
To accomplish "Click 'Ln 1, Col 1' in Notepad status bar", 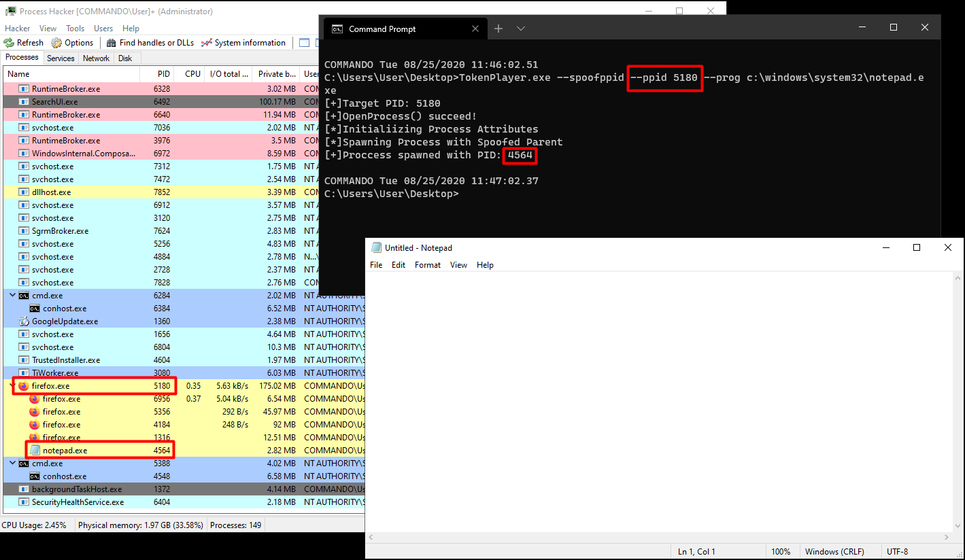I will (696, 552).
